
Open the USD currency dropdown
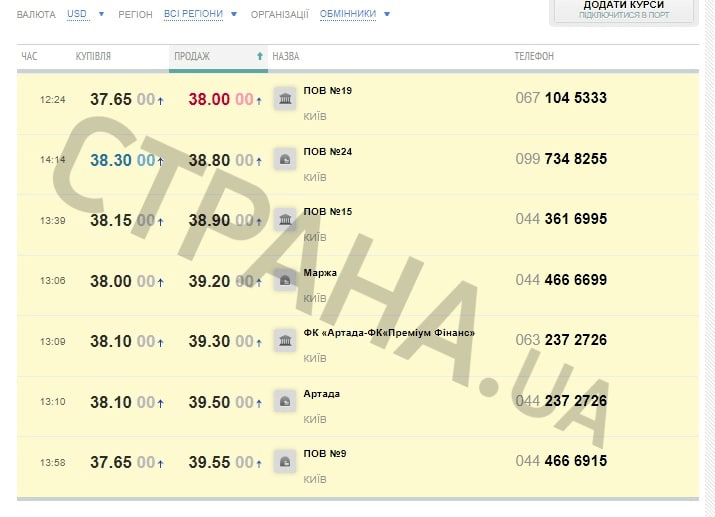click(85, 15)
